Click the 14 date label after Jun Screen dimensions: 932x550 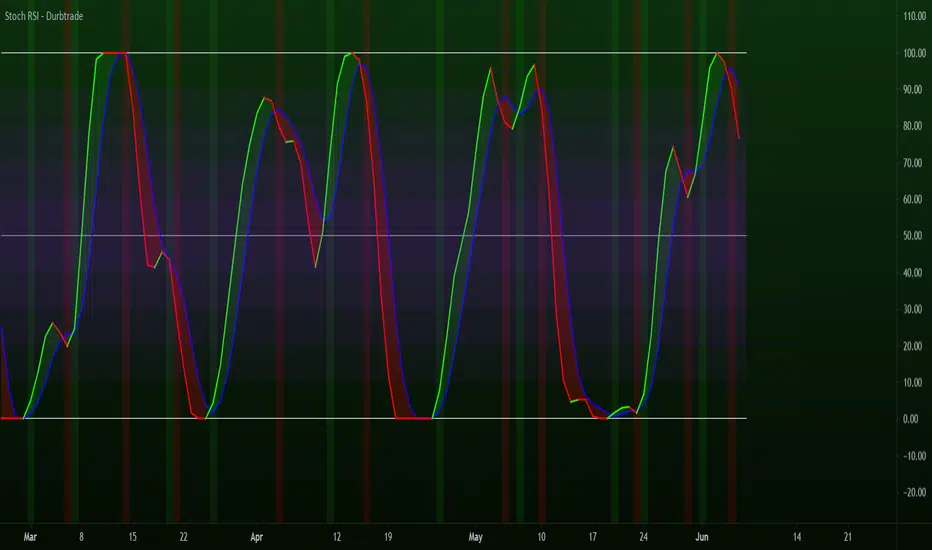coord(796,537)
